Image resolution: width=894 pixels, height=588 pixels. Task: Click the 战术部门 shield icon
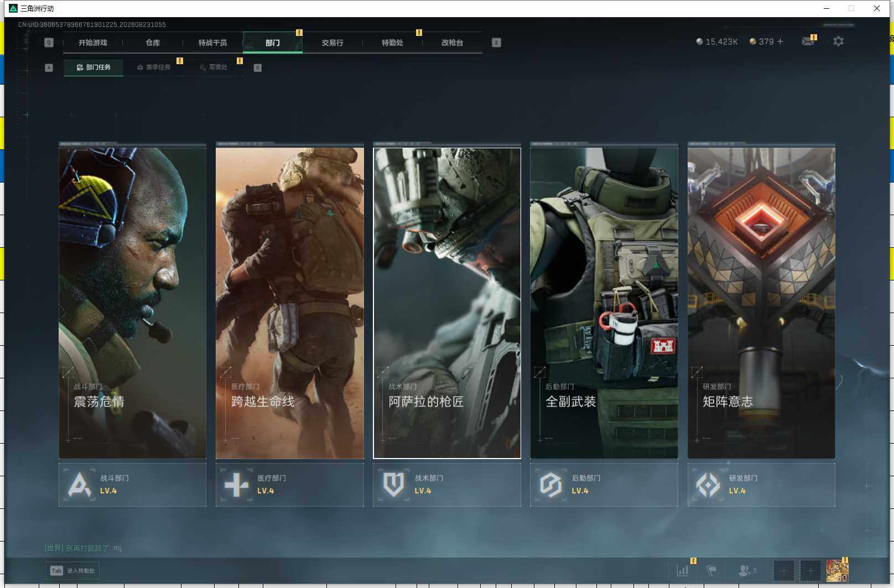pyautogui.click(x=393, y=485)
